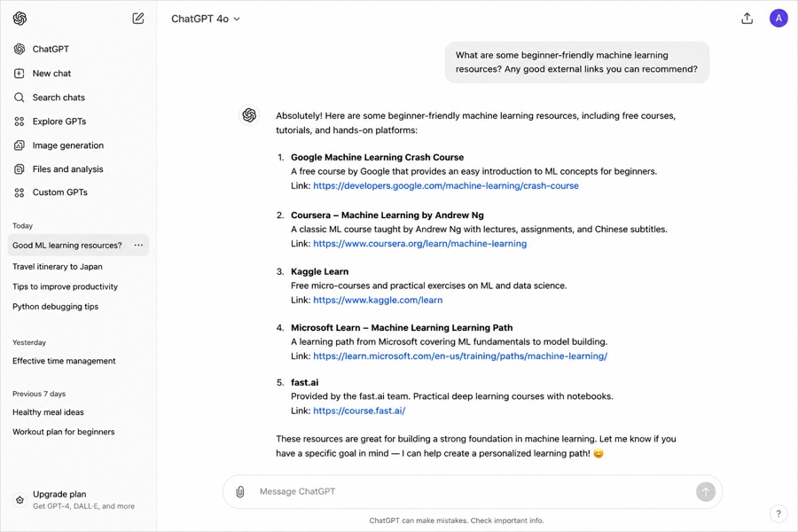
Task: Open options for Good ML learning resources chat
Action: [x=138, y=245]
